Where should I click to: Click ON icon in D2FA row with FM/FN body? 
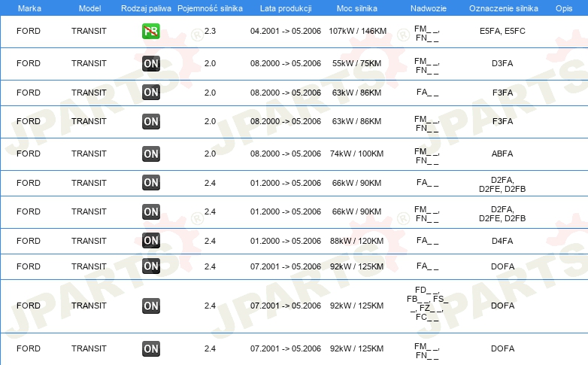151,211
